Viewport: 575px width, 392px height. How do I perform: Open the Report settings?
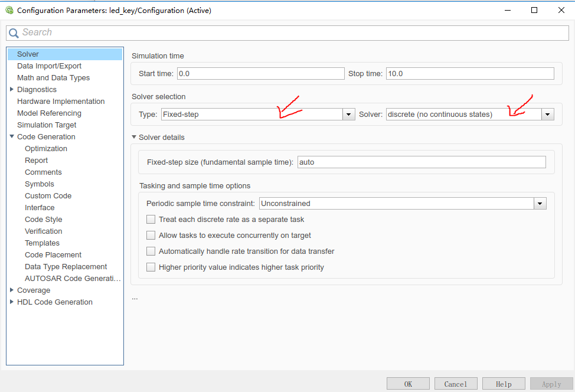pos(36,160)
